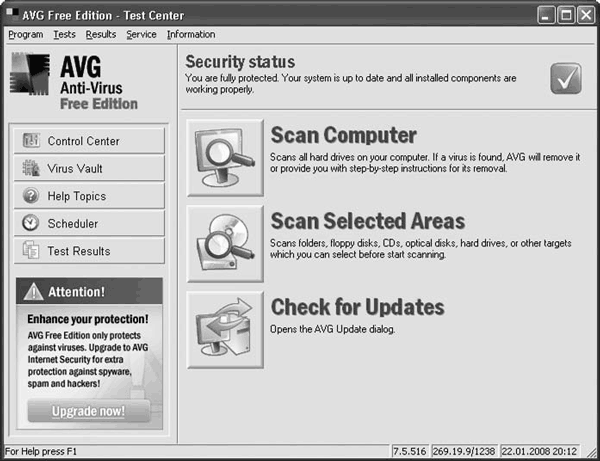This screenshot has width=600, height=461.
Task: Click the AVG logo in title bar
Action: pyautogui.click(x=12, y=14)
